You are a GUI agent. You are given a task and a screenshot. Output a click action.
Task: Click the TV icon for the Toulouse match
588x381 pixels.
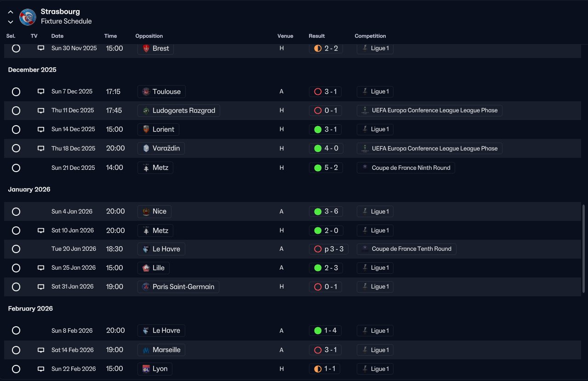click(x=41, y=92)
